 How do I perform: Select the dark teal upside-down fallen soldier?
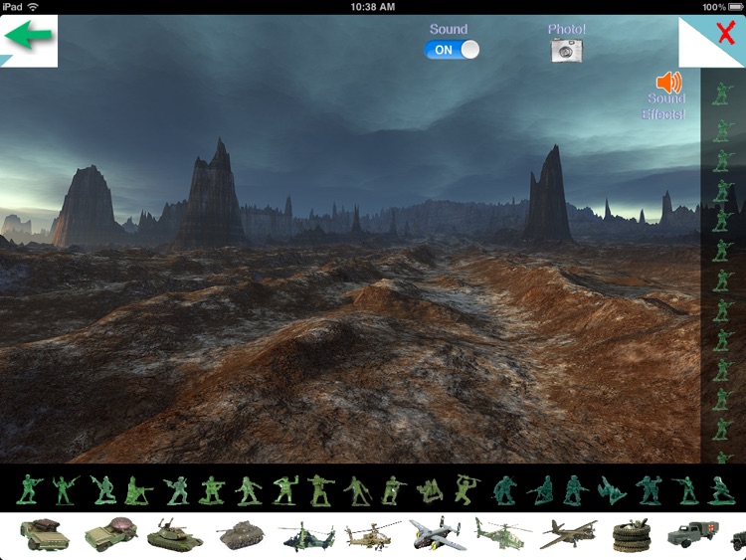[x=612, y=490]
